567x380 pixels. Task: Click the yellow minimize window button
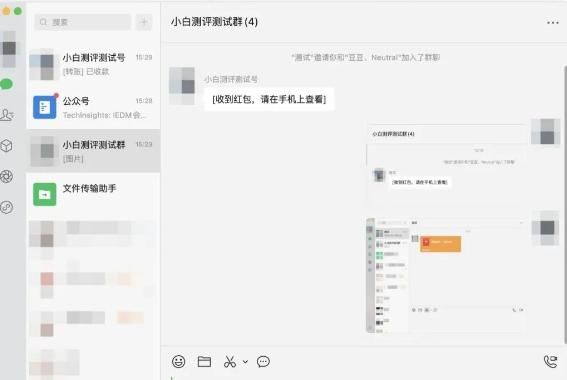[x=6, y=11]
